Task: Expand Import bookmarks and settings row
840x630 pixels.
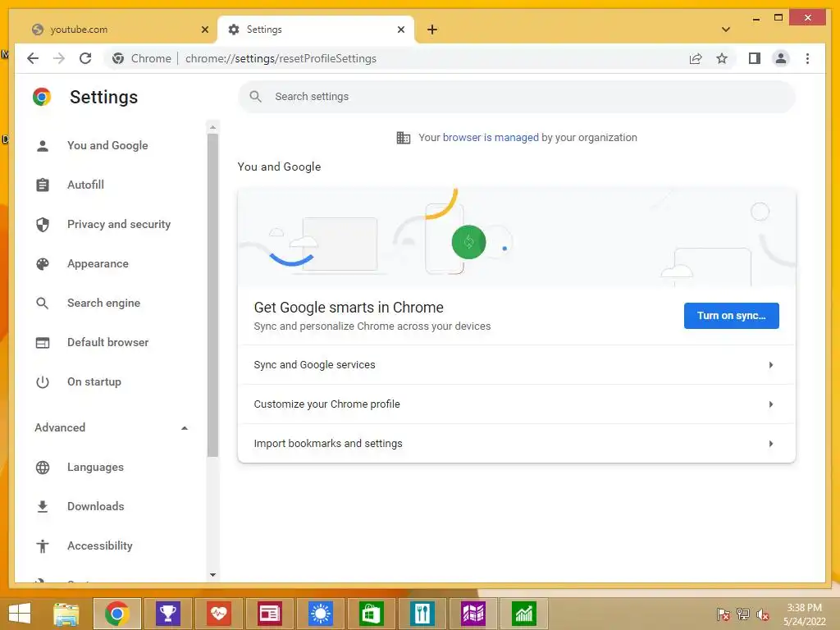Action: 517,444
